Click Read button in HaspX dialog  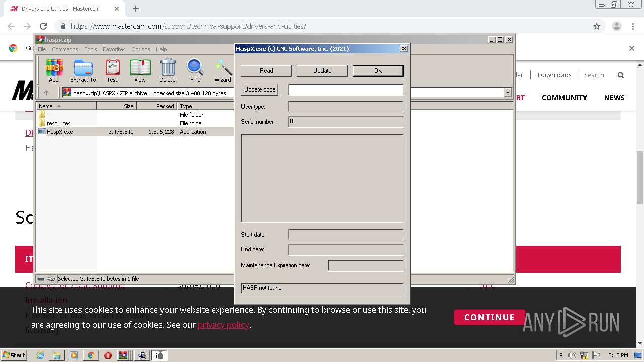(x=266, y=71)
